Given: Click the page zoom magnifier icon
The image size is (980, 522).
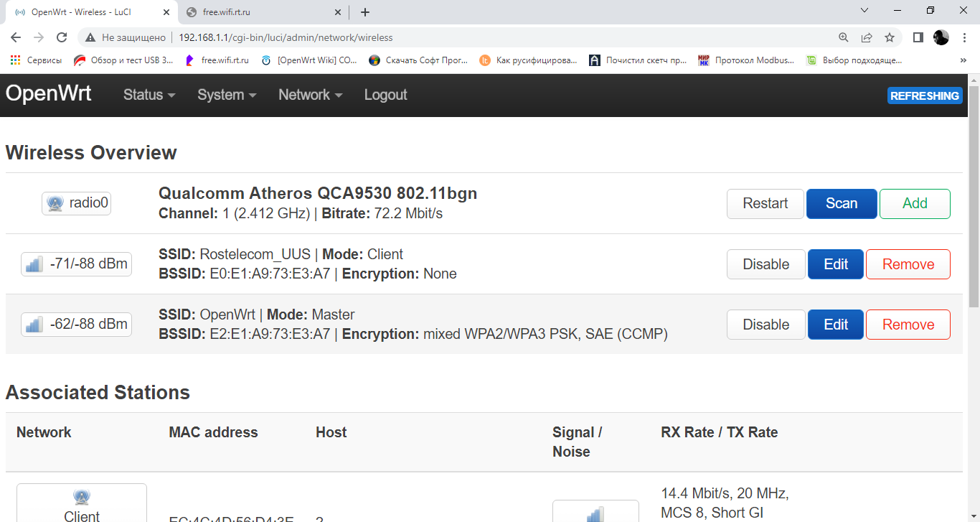Looking at the screenshot, I should pyautogui.click(x=844, y=37).
